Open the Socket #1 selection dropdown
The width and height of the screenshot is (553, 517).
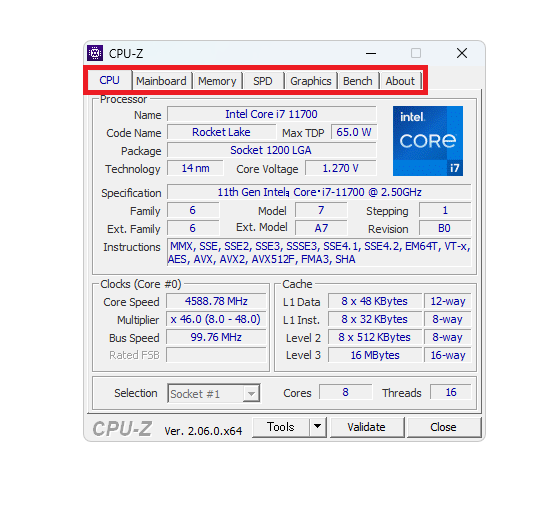214,393
